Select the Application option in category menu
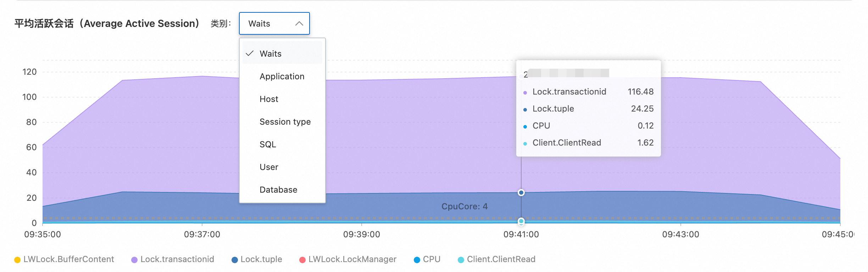868x272 pixels. 282,76
